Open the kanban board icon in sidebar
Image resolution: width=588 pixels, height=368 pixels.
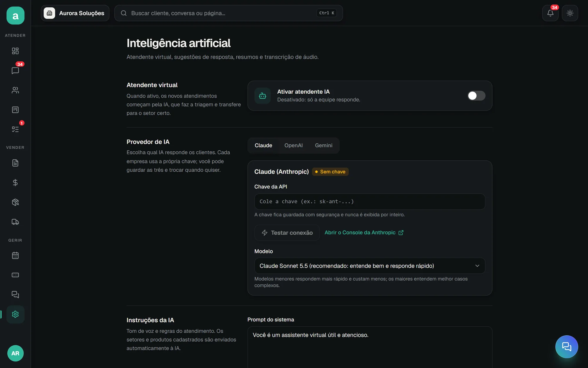(15, 110)
